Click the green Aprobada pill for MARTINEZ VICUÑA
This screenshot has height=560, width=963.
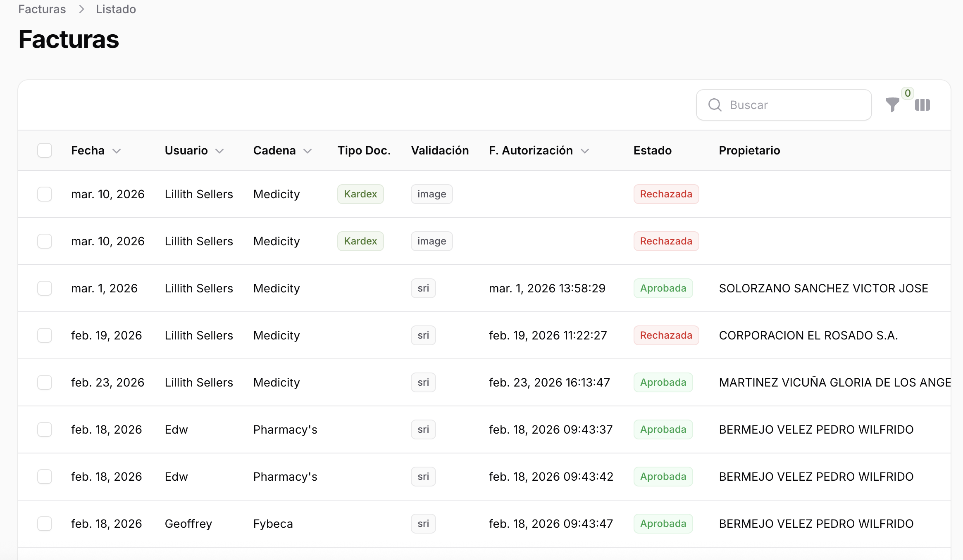tap(663, 382)
